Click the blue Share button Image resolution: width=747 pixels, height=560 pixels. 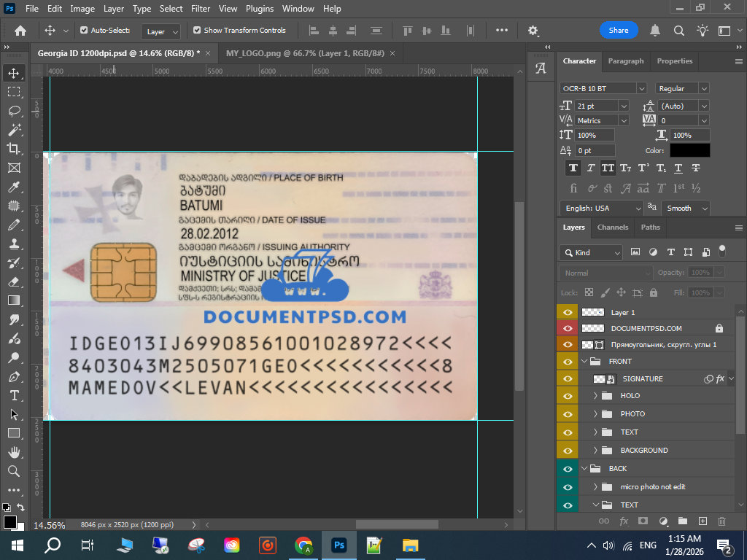tap(619, 31)
